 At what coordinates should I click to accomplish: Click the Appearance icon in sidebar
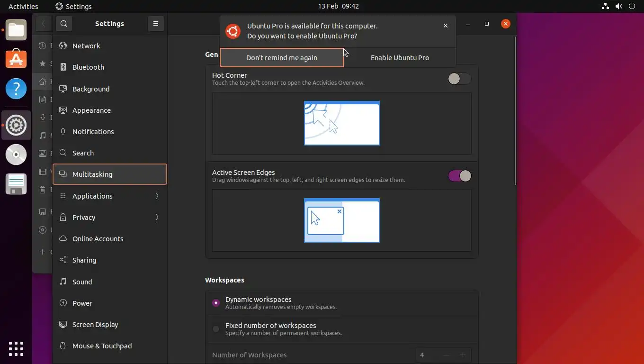63,110
